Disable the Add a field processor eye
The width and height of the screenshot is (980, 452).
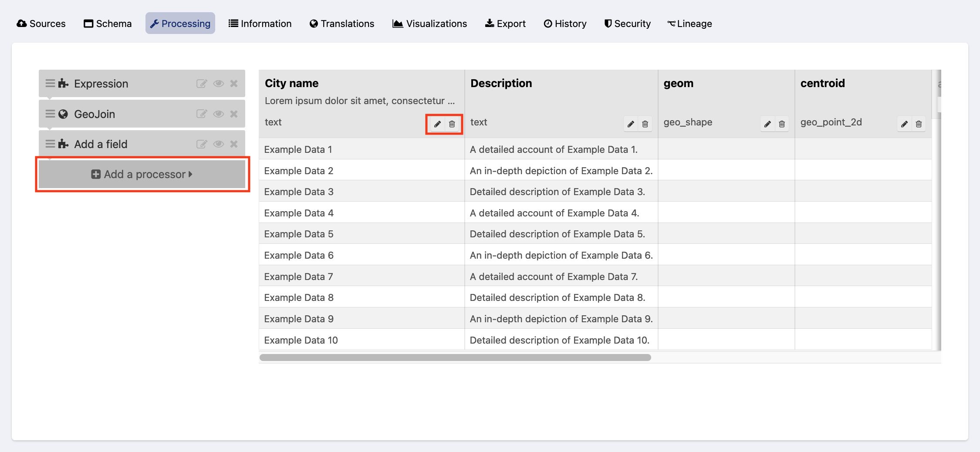point(218,144)
